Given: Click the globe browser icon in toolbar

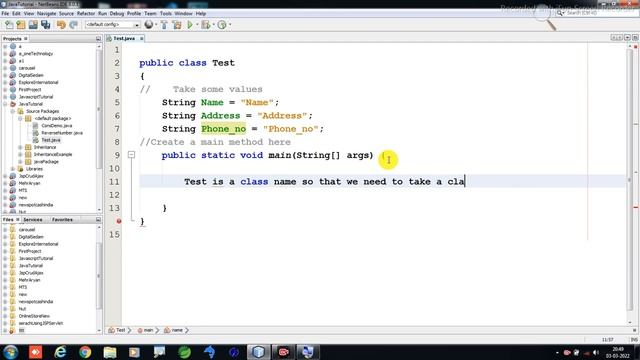Looking at the screenshot, I should [x=149, y=24].
